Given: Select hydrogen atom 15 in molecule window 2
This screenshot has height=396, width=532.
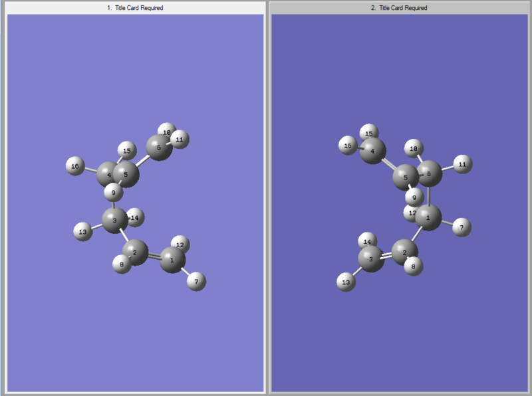Looking at the screenshot, I should click(x=369, y=132).
